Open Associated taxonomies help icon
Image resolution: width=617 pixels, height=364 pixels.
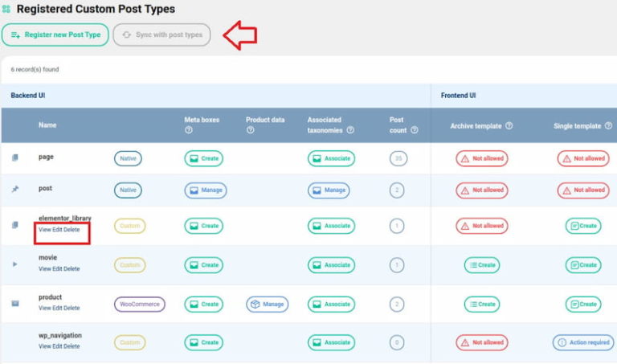(x=350, y=130)
